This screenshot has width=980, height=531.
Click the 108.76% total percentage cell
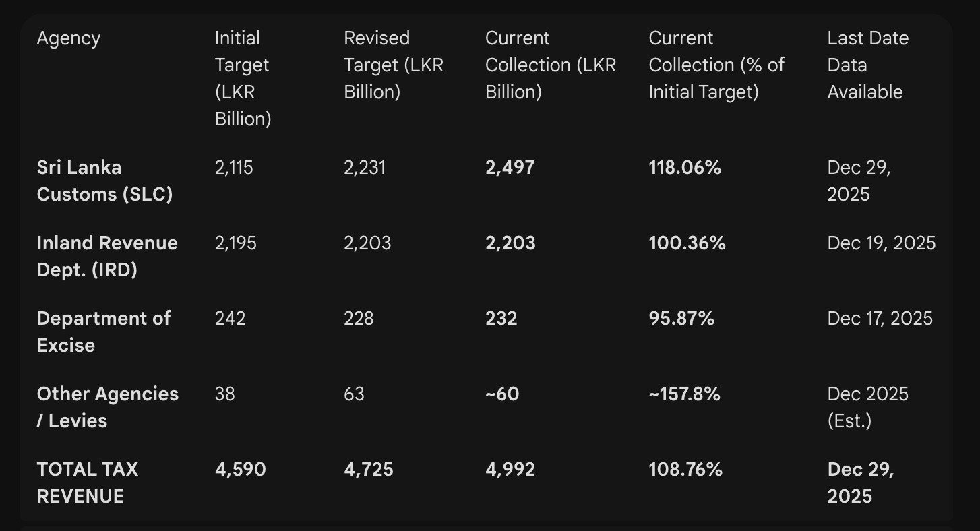click(x=685, y=470)
